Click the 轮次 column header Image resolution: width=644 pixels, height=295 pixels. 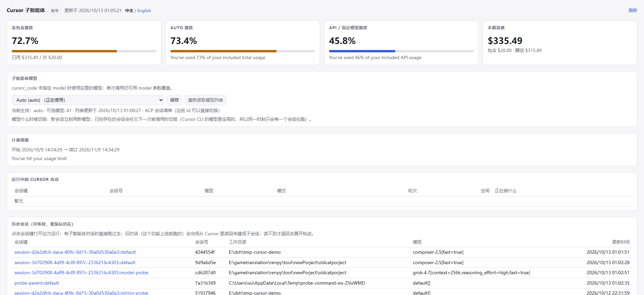click(x=413, y=191)
